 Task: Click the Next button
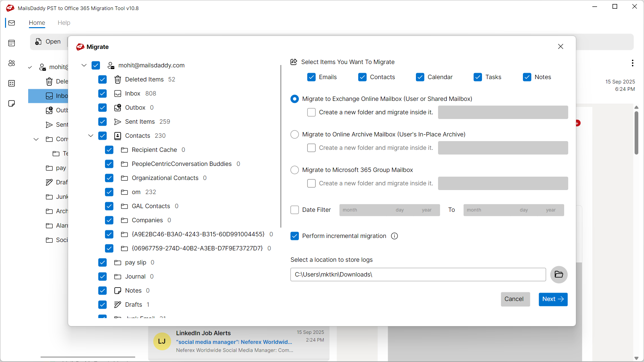(x=553, y=299)
